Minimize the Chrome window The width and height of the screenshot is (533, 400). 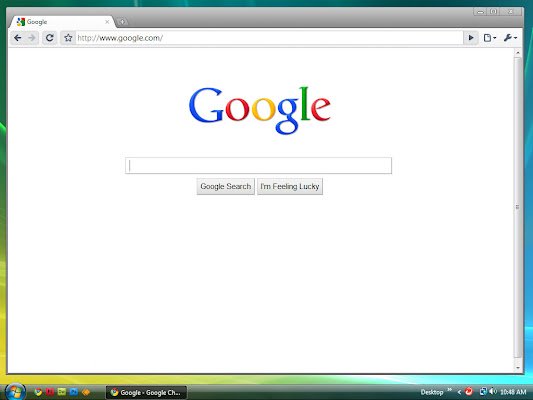point(480,12)
